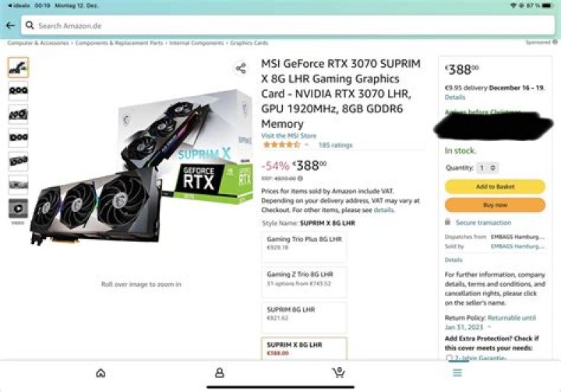This screenshot has width=561, height=392.
Task: Expand the Return Policy chevron
Action: (x=489, y=327)
